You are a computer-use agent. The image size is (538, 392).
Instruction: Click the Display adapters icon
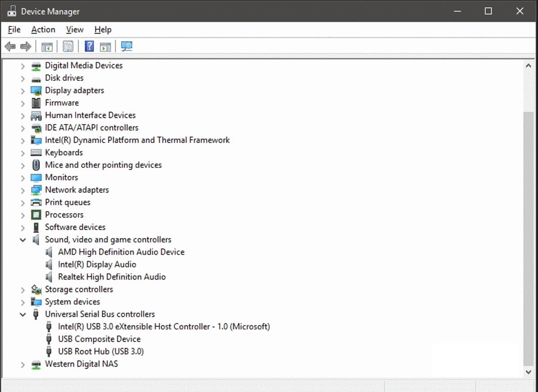pyautogui.click(x=36, y=90)
